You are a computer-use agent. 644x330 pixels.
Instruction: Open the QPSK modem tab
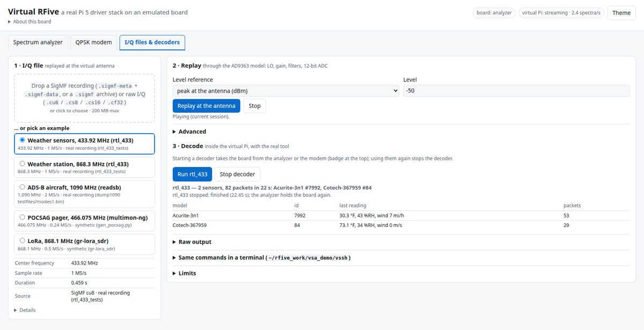tap(93, 42)
